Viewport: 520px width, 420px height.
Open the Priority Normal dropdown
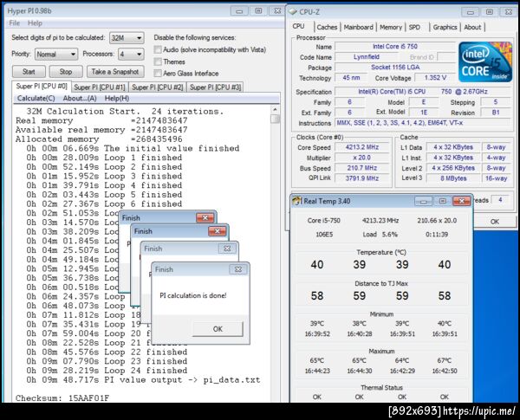[56, 54]
